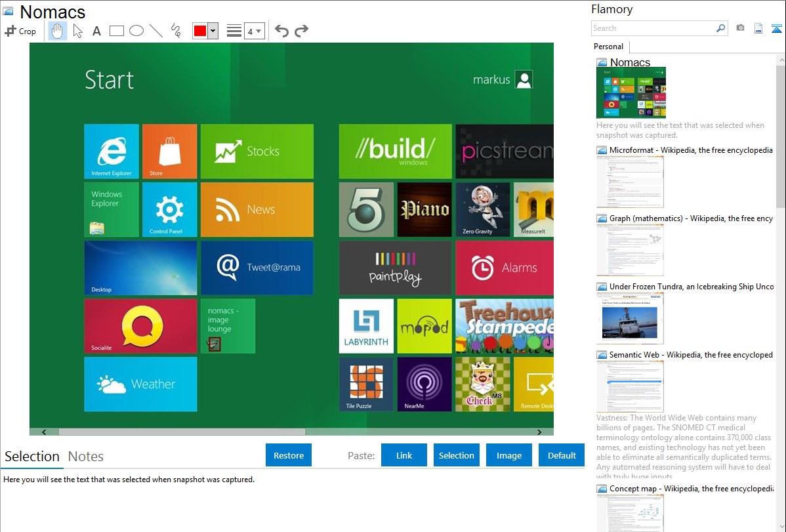Click the magnifier icon in the search box

tap(720, 28)
